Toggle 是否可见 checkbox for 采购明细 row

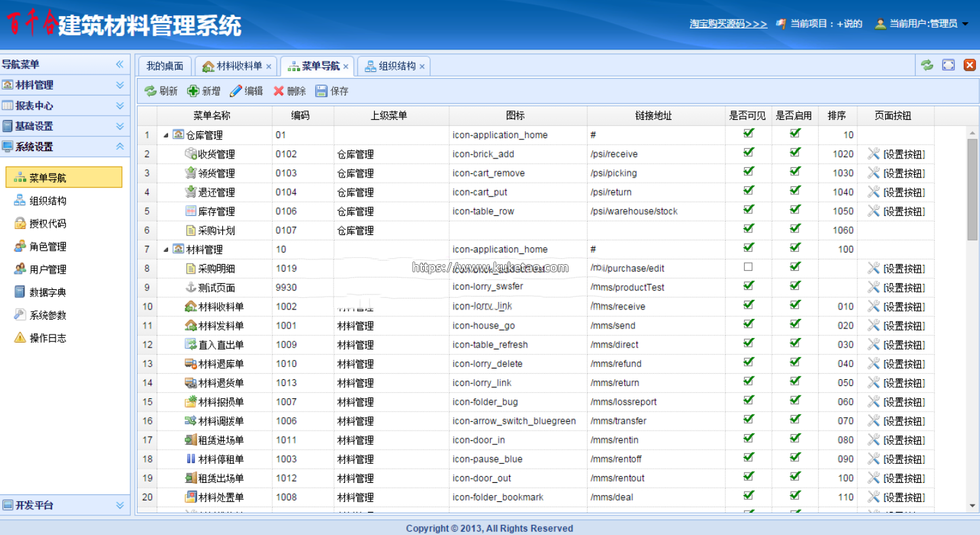[x=748, y=267]
